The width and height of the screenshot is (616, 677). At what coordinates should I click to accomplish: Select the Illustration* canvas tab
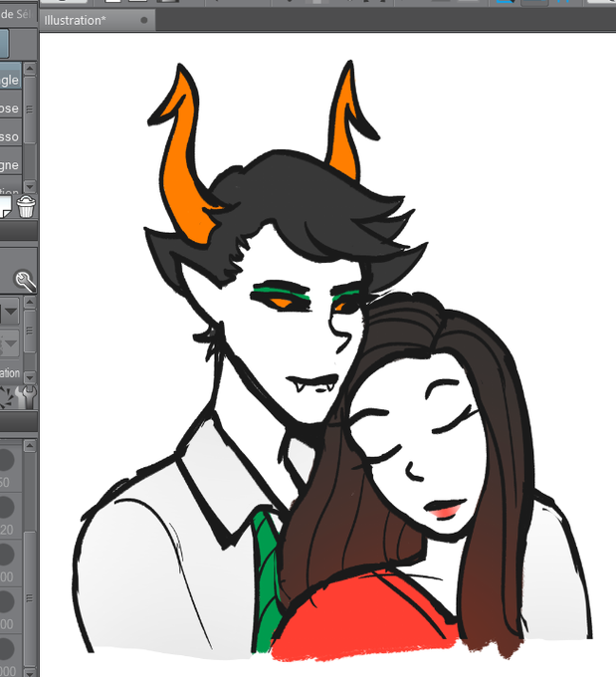tap(98, 20)
